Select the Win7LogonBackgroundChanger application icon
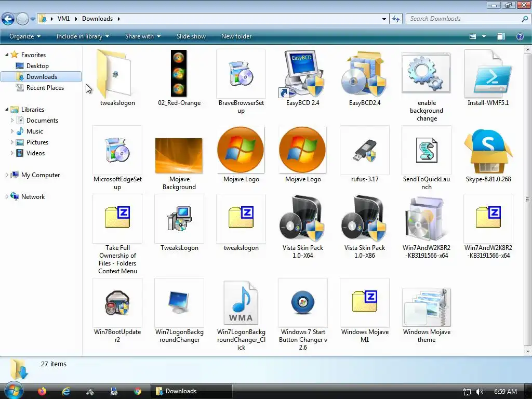Viewport: 532px width, 399px height. (179, 303)
